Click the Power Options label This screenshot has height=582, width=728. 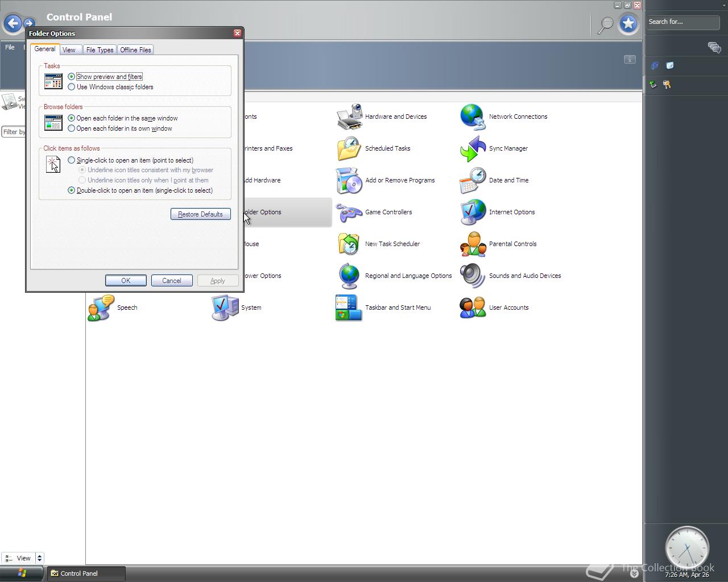(x=262, y=276)
